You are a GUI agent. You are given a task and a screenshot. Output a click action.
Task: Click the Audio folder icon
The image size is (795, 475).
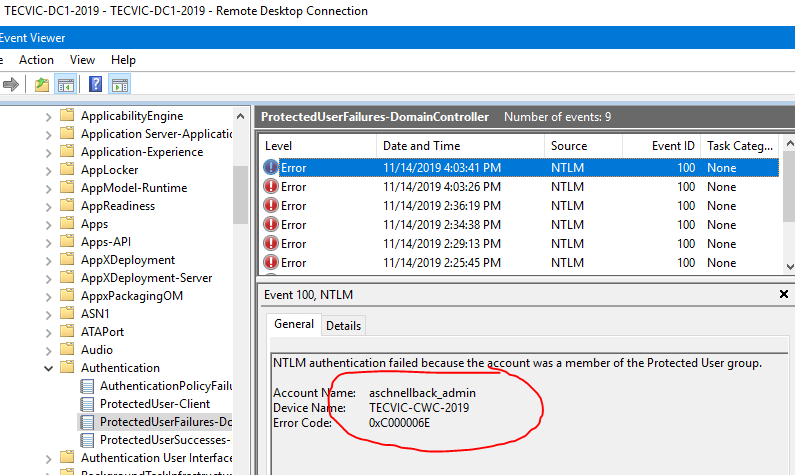click(67, 349)
